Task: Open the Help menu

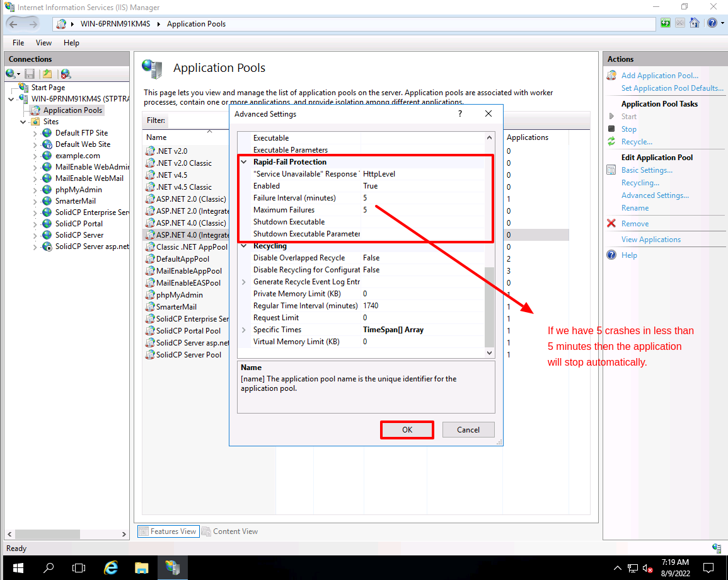Action: (71, 43)
